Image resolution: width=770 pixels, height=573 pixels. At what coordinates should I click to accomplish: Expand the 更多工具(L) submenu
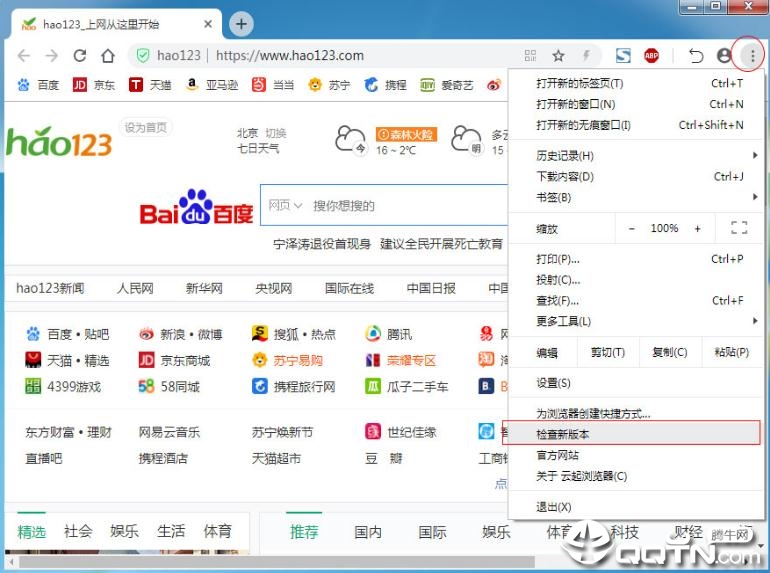(637, 321)
